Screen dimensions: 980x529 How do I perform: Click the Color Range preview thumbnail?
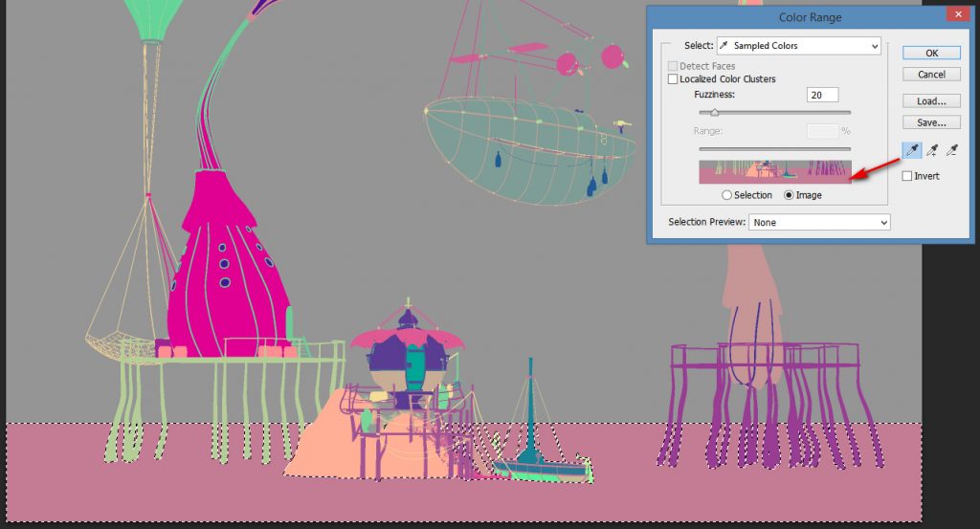(774, 172)
